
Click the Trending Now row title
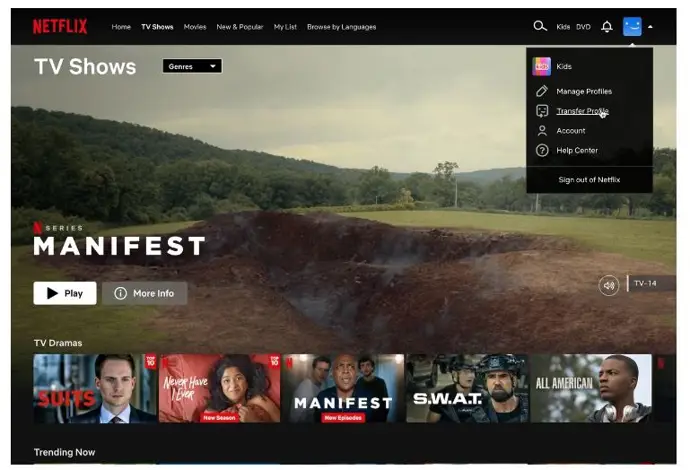[65, 452]
